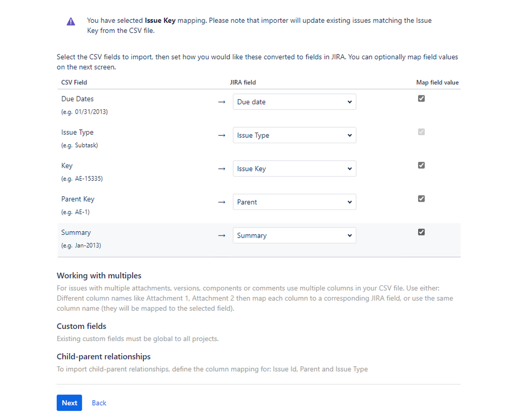Select the Summary CSV field row label
Viewport: 530px width, 420px height.
coord(76,232)
